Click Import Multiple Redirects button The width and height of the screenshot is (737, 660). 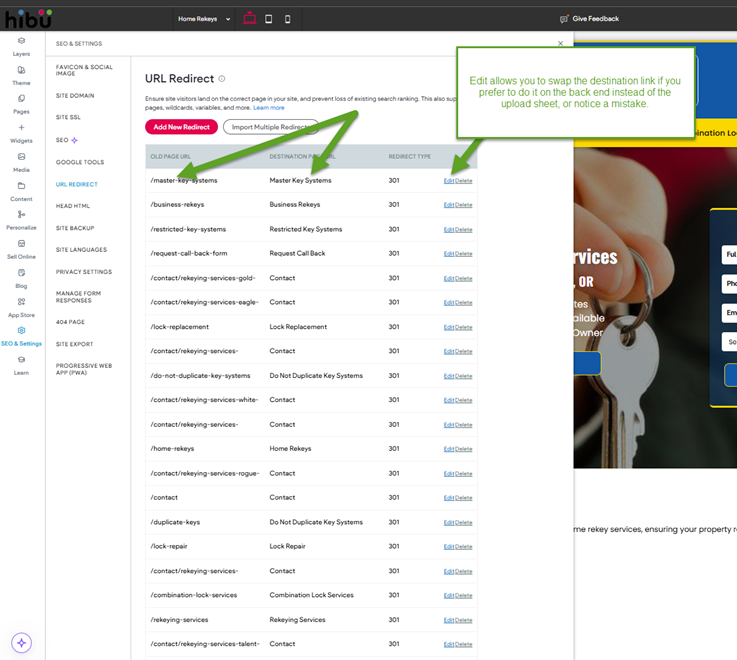[x=270, y=127]
